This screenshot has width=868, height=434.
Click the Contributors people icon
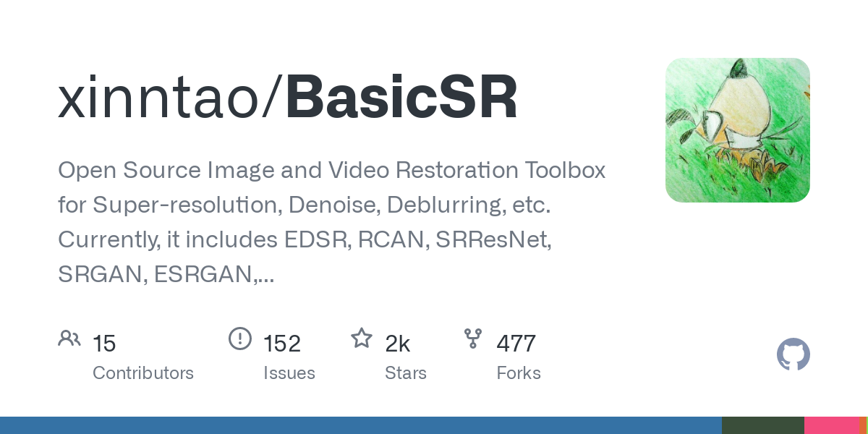[69, 338]
